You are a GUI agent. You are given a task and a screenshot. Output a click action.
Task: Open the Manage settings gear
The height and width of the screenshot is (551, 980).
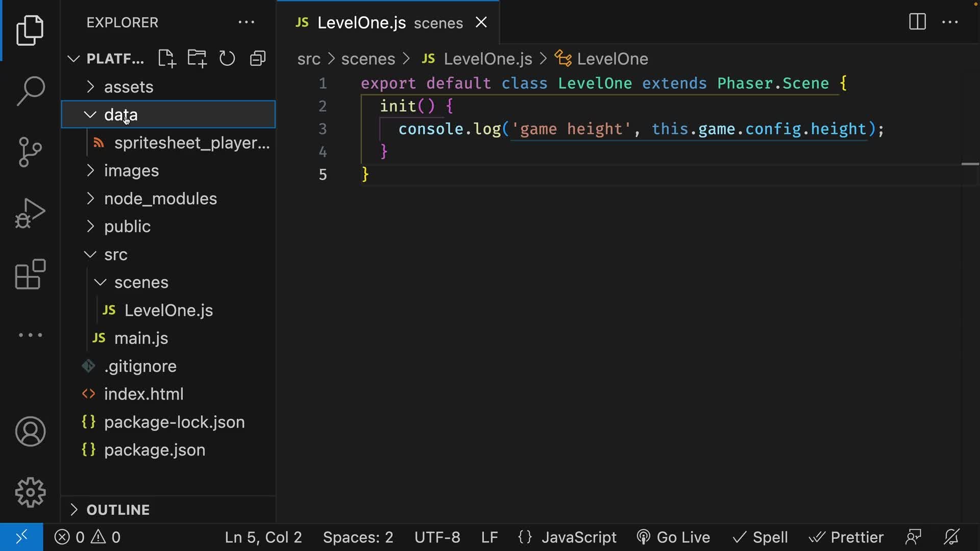coord(30,492)
